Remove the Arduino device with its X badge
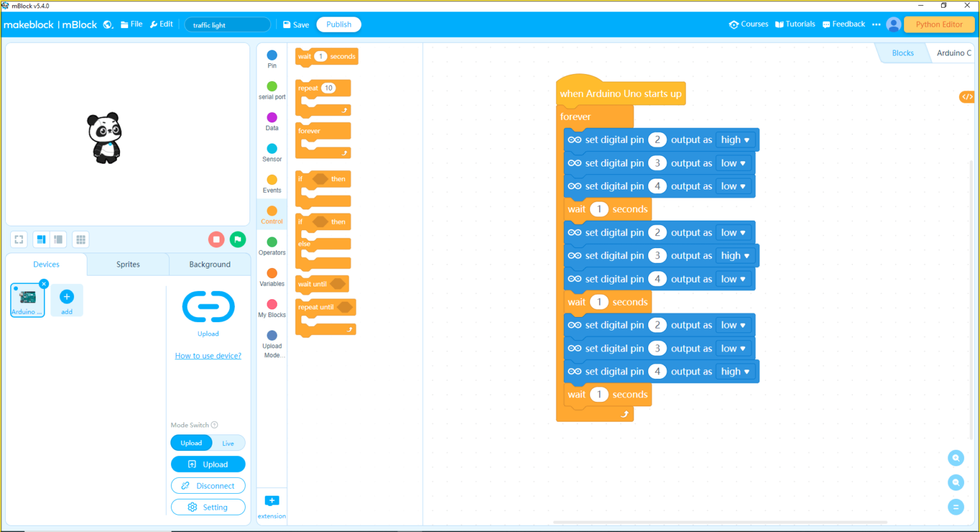The width and height of the screenshot is (980, 532). pos(43,284)
